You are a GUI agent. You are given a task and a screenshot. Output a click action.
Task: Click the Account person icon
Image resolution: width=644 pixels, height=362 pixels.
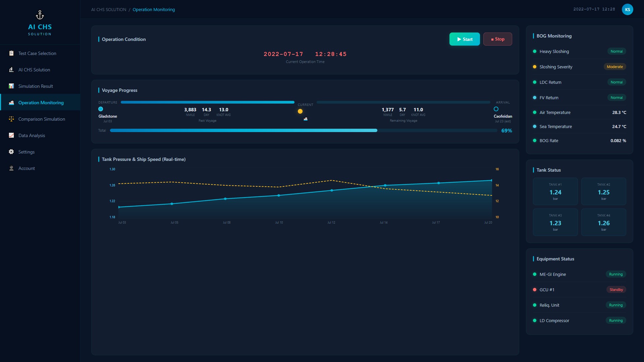point(11,168)
